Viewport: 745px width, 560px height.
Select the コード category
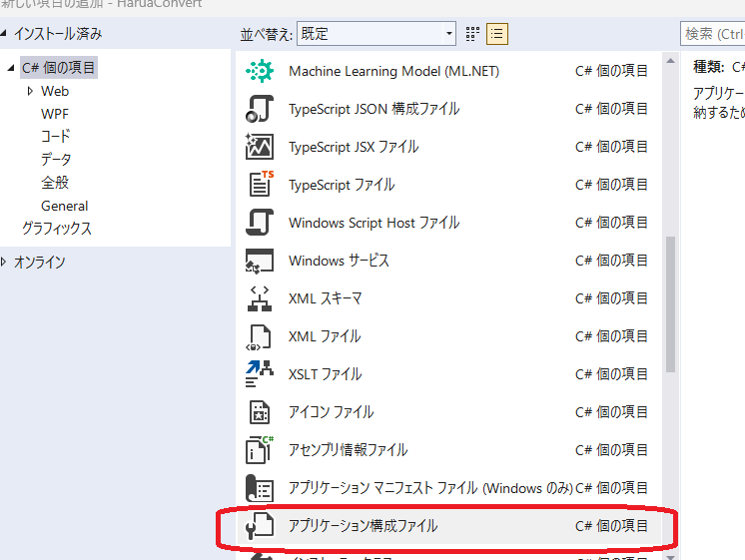[x=56, y=137]
